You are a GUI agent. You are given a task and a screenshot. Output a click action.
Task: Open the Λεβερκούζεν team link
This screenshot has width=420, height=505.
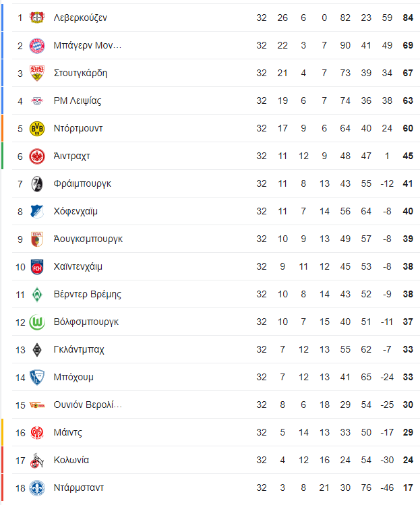pos(80,18)
